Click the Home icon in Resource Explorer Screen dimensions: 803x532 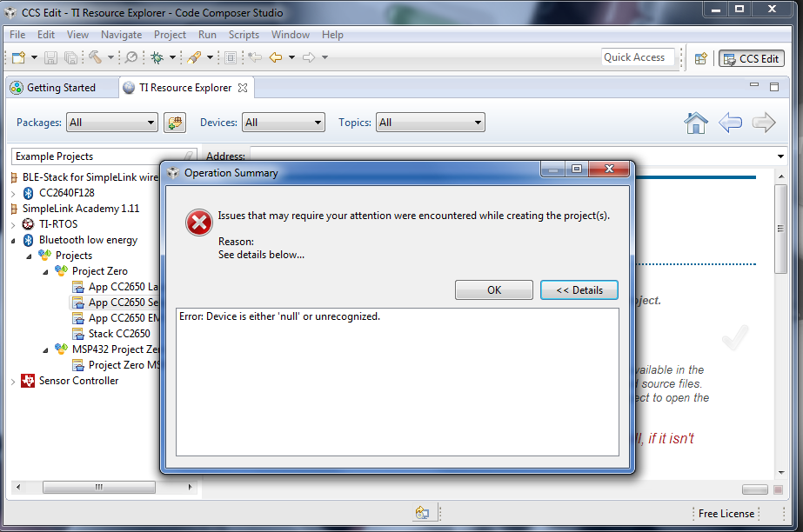[695, 123]
